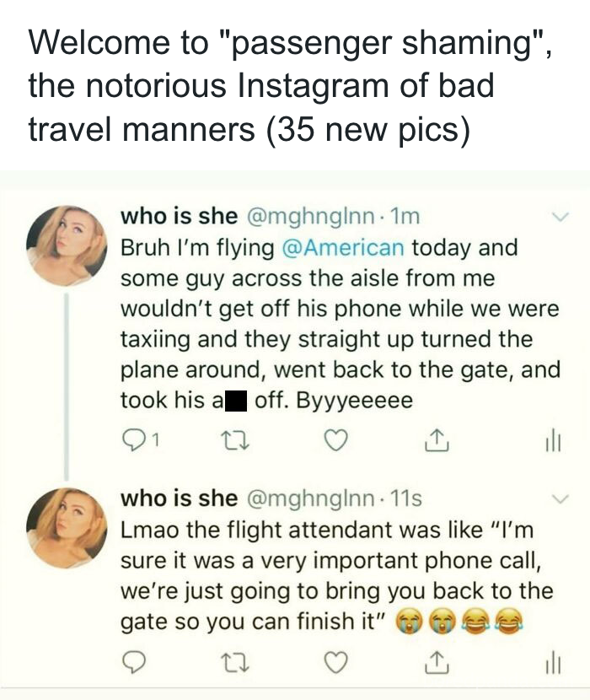View activity stats on the second tweet
590x700 pixels.
tap(554, 664)
